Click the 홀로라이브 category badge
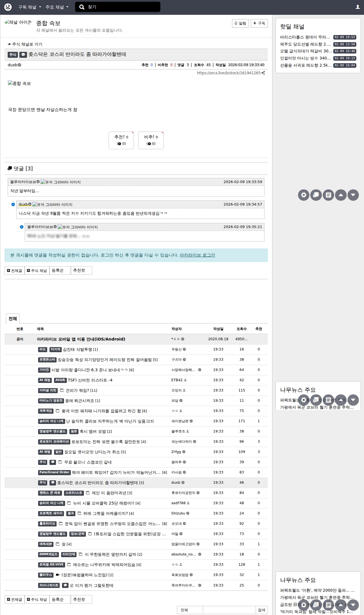 tap(47, 524)
